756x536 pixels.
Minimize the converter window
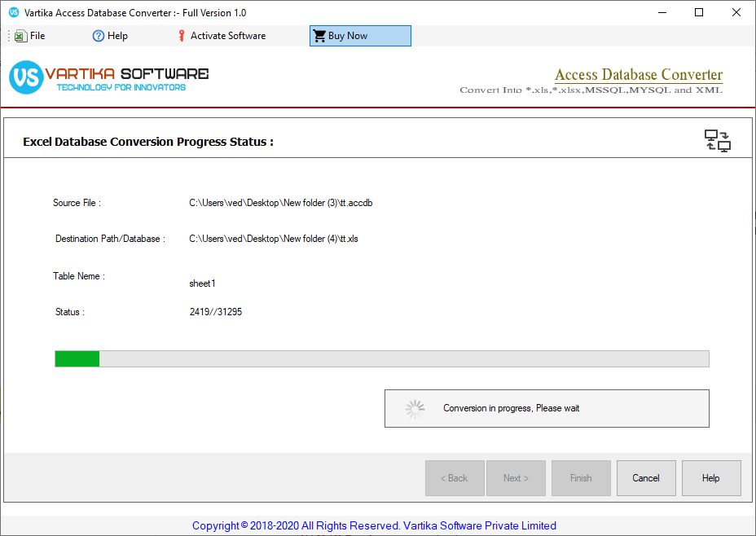662,12
